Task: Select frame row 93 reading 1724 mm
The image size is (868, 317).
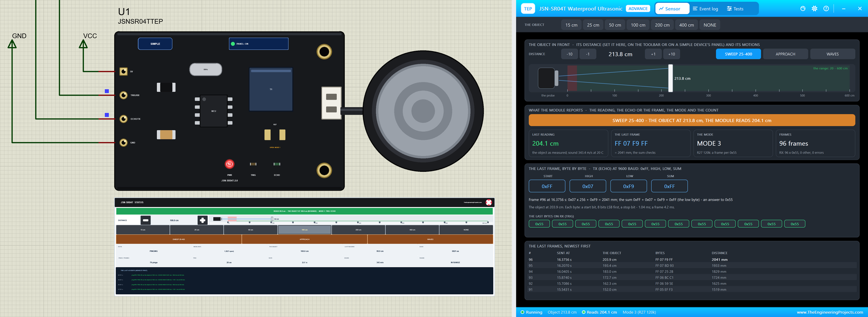Action: [x=692, y=277]
